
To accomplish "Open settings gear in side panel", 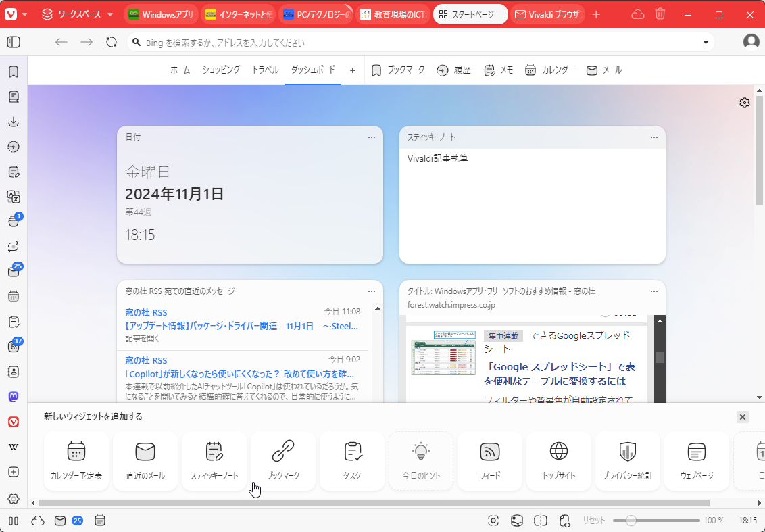I will (14, 498).
